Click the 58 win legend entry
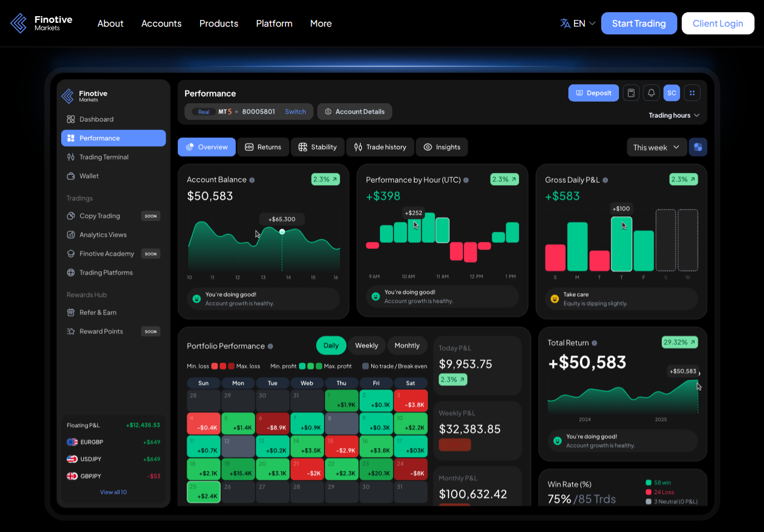Image resolution: width=764 pixels, height=532 pixels. (x=658, y=483)
